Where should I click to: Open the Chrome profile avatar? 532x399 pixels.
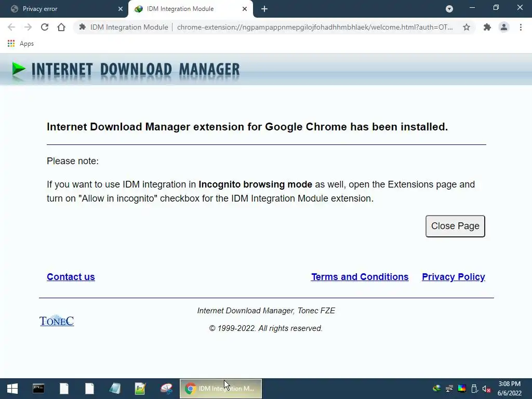pos(504,27)
